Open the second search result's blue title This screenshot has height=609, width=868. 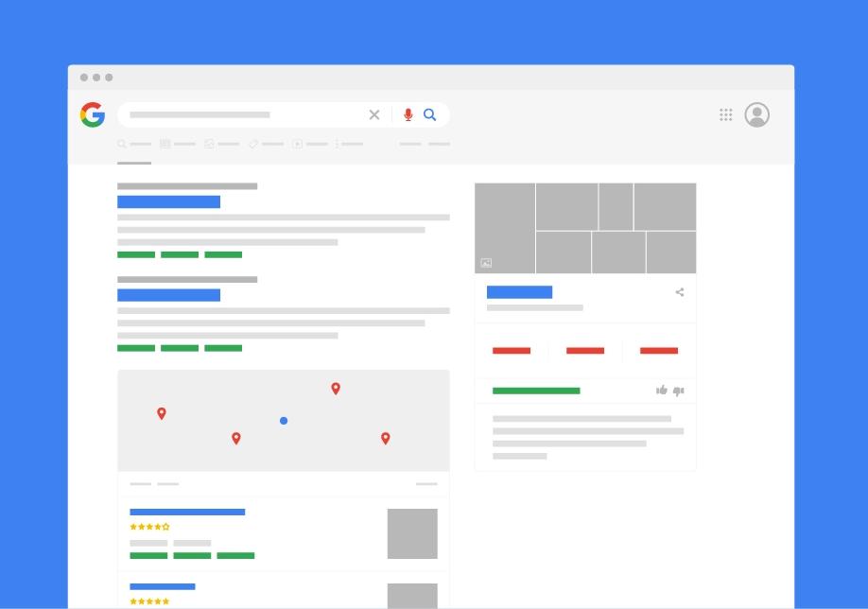click(169, 295)
